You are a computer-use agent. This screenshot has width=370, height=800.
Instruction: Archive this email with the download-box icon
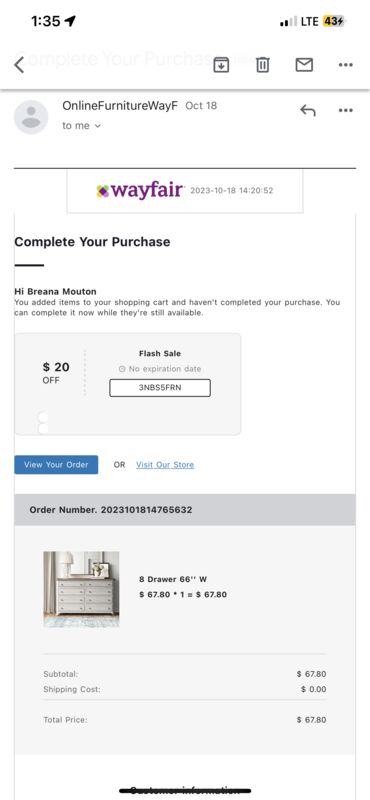point(221,65)
